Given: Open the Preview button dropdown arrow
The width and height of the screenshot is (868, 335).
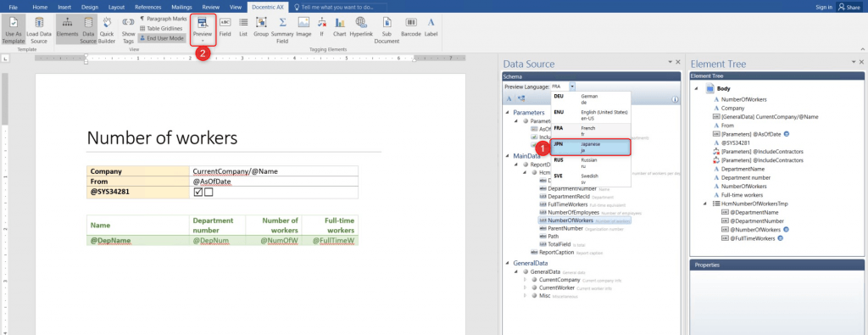Looking at the screenshot, I should [x=203, y=41].
